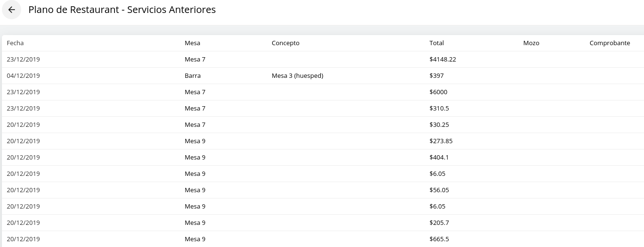The image size is (644, 247).
Task: Click the "Plano de Restaurant - Servicios Anteriores" title
Action: click(122, 10)
